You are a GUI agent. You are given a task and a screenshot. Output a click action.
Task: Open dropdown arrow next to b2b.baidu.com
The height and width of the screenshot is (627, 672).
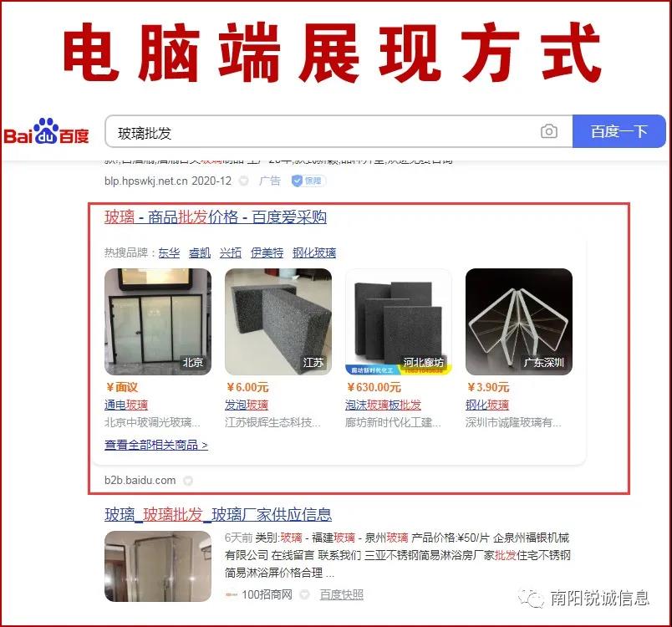(188, 481)
